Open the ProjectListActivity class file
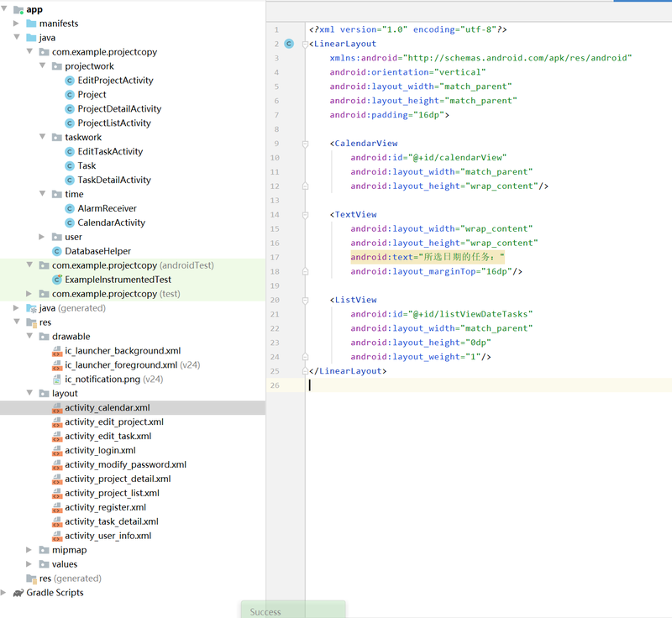Screen dimensions: 672x618 114,123
